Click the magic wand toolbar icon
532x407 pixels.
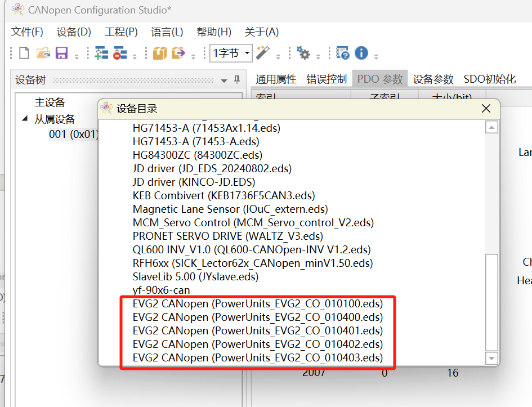tap(263, 53)
